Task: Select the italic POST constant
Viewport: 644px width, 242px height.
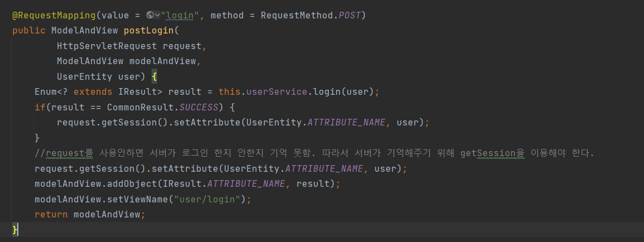Action: click(349, 16)
